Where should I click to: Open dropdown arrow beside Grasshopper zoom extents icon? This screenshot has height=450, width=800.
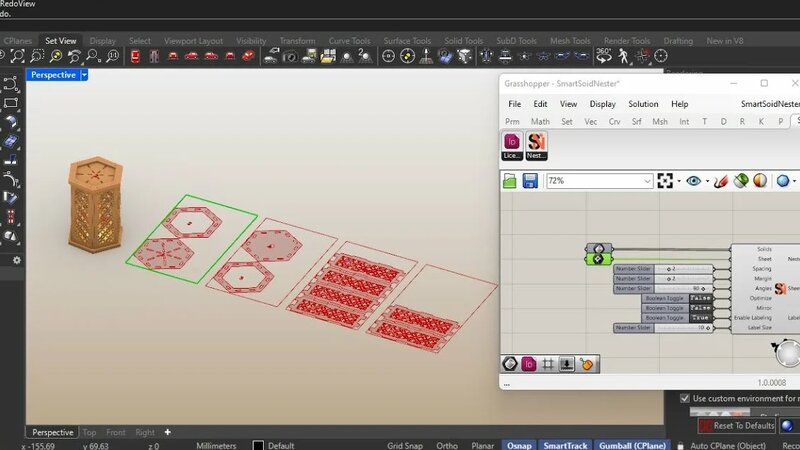(679, 181)
